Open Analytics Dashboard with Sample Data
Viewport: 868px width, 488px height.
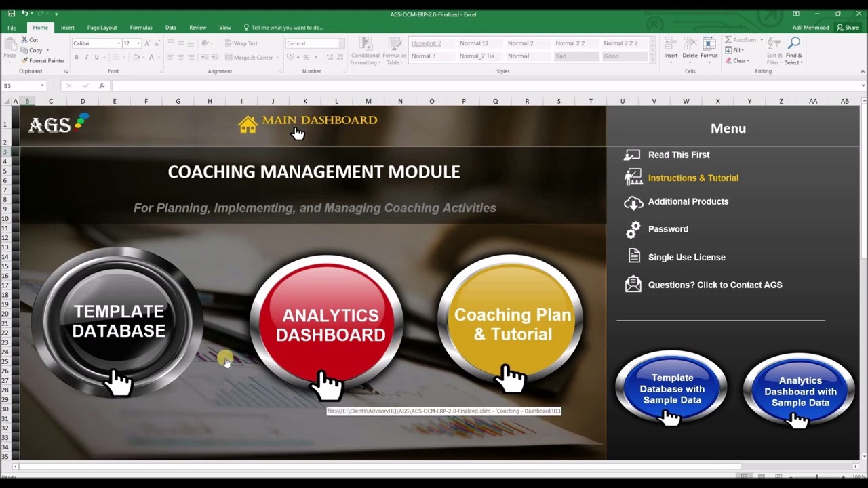[x=800, y=391]
